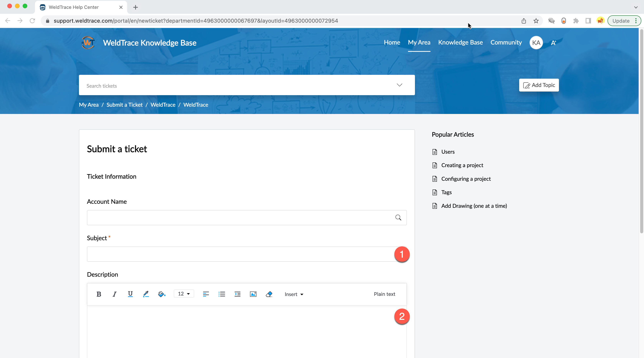This screenshot has width=644, height=358.
Task: Open the Insert dropdown menu
Action: [294, 294]
